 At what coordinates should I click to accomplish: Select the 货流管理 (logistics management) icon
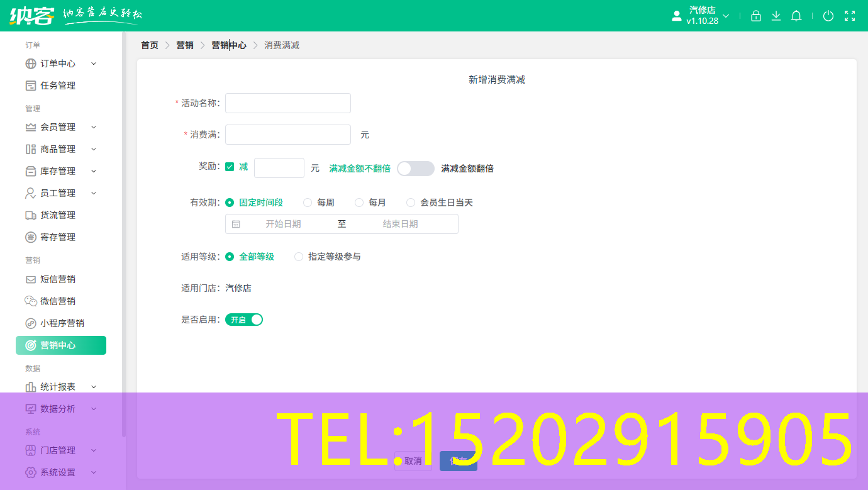tap(30, 214)
